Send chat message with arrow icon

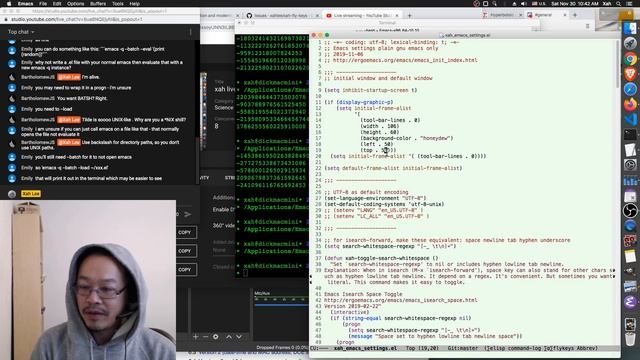[187, 214]
